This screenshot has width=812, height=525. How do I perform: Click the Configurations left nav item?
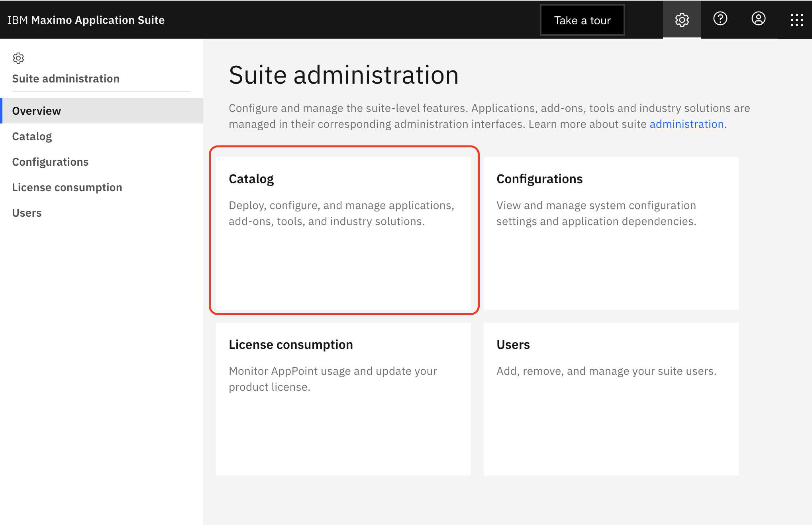(50, 161)
